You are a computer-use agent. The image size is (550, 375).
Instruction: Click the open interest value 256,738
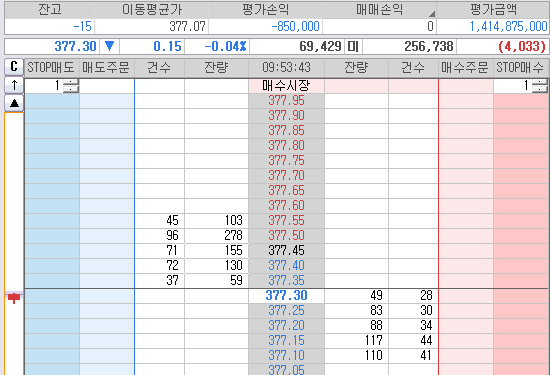click(x=429, y=46)
